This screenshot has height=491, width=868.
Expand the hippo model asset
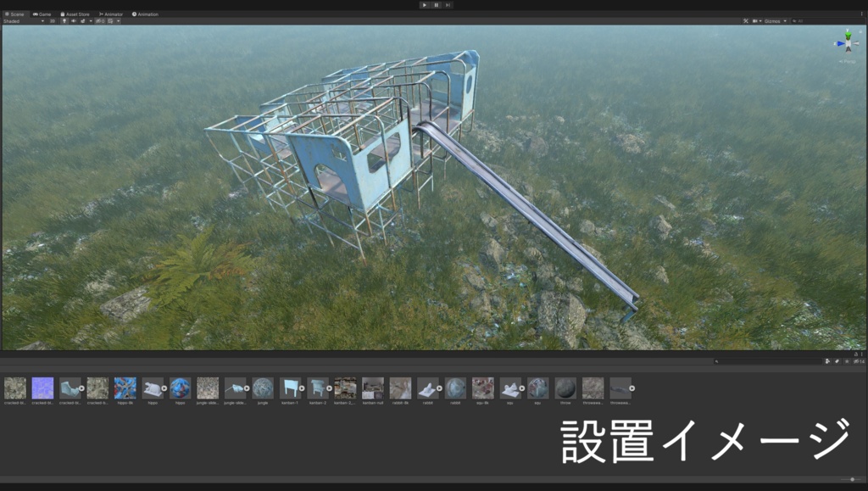tap(164, 388)
